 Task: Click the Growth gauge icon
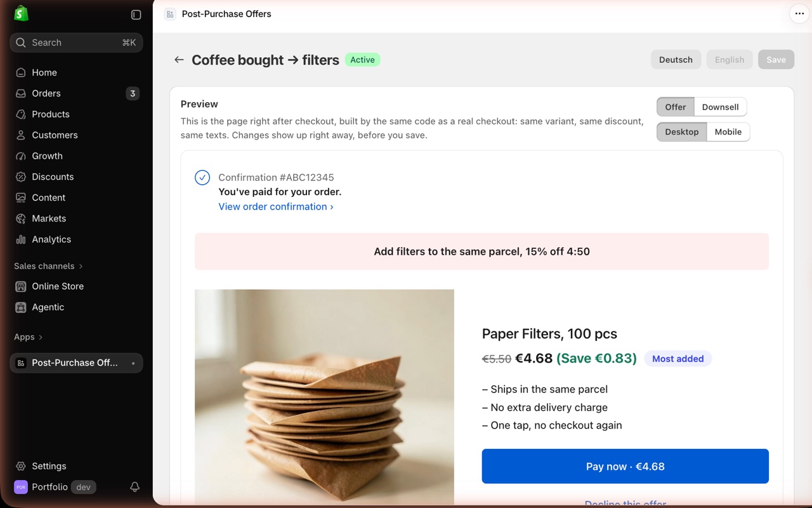[21, 156]
